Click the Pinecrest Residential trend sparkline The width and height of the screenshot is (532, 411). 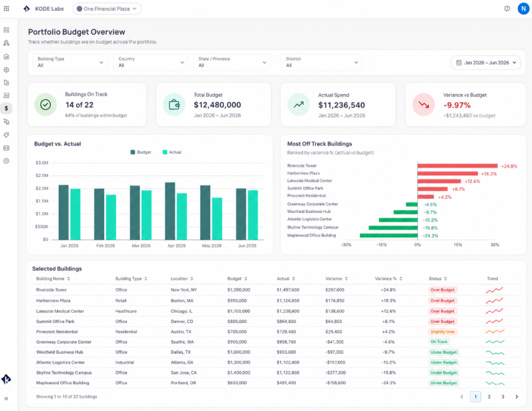pos(495,332)
